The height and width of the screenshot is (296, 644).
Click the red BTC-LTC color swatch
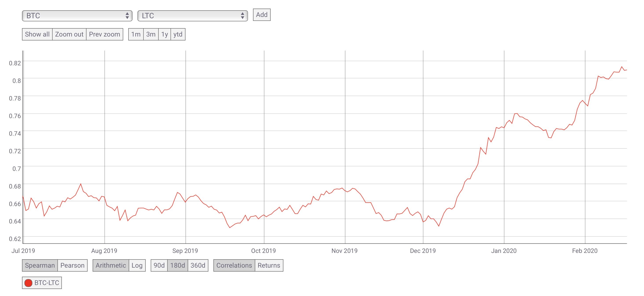point(28,283)
